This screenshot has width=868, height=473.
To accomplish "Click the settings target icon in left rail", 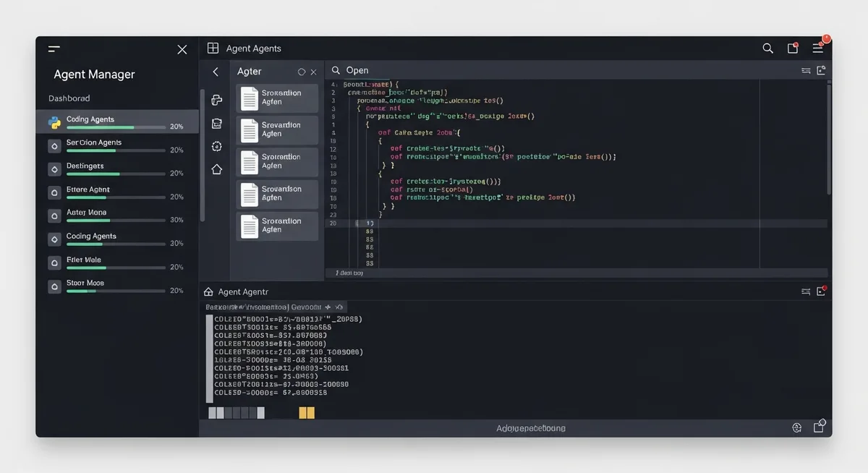I will pyautogui.click(x=216, y=146).
